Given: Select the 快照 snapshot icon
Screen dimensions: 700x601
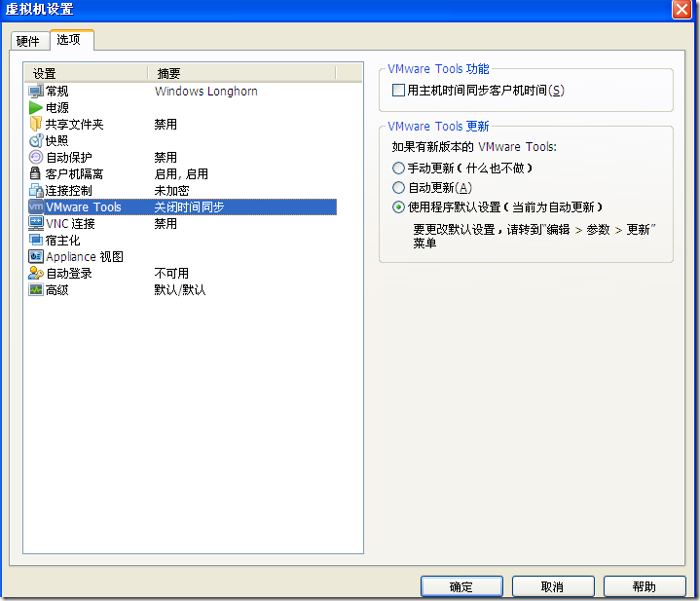Looking at the screenshot, I should pyautogui.click(x=36, y=140).
